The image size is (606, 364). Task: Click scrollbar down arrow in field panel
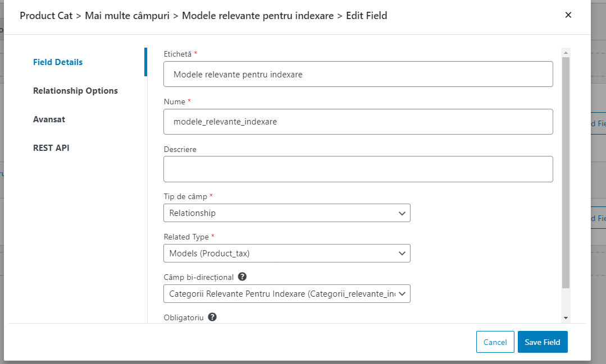566,318
